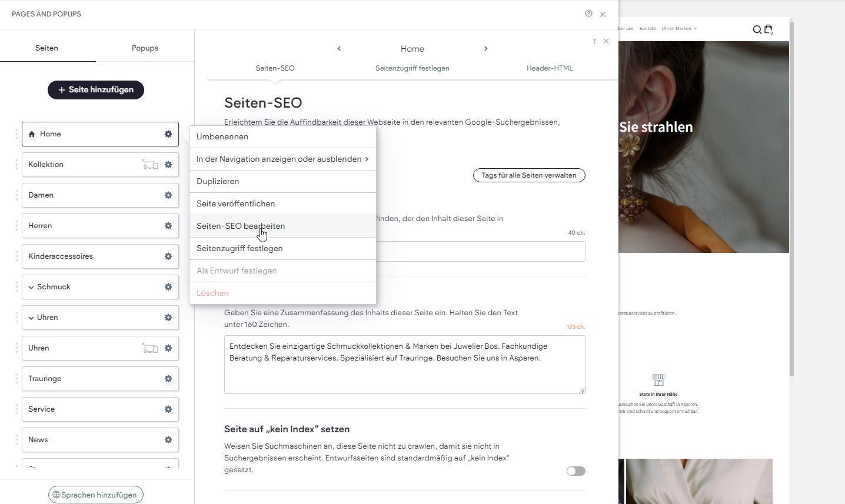845x504 pixels.
Task: Select In der Navigation anzeigen oder ausblenden
Action: click(282, 159)
